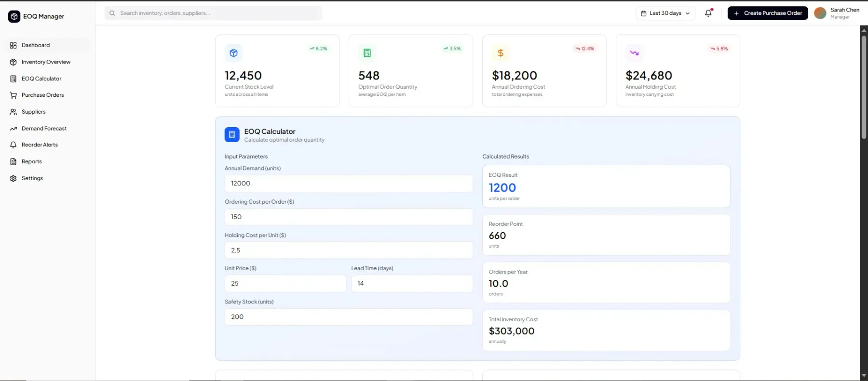
Task: Click EOQ Manager app title
Action: (43, 16)
